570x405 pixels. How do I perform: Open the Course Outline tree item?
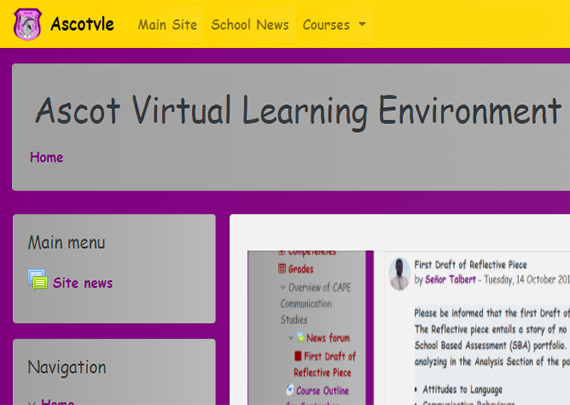coord(322,391)
